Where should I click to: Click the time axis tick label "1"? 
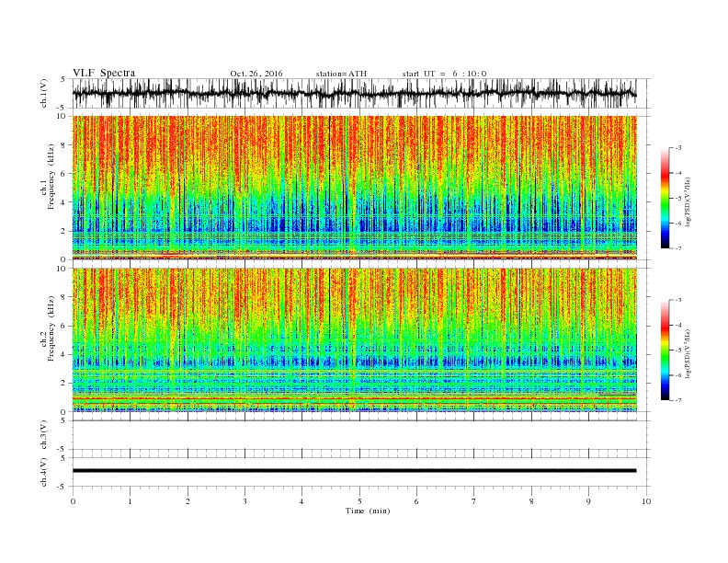pos(130,501)
